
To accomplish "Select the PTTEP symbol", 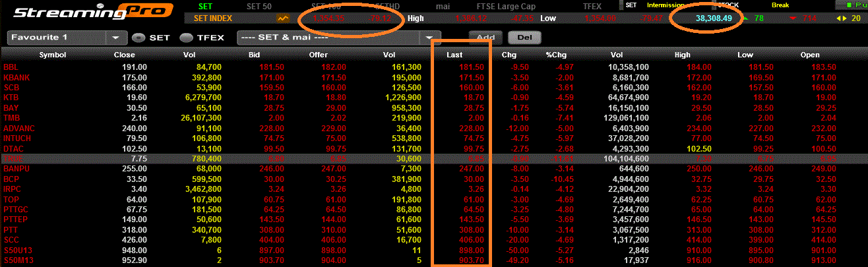I will click(x=16, y=219).
